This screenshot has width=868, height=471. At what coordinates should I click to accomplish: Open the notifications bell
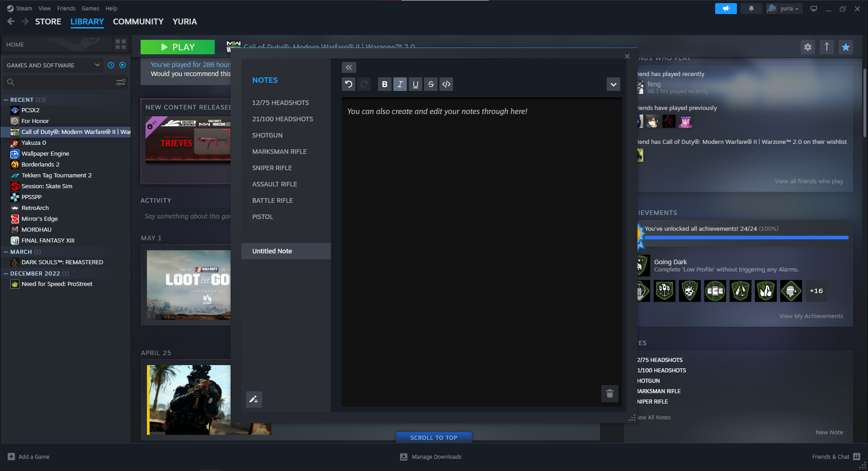[751, 9]
